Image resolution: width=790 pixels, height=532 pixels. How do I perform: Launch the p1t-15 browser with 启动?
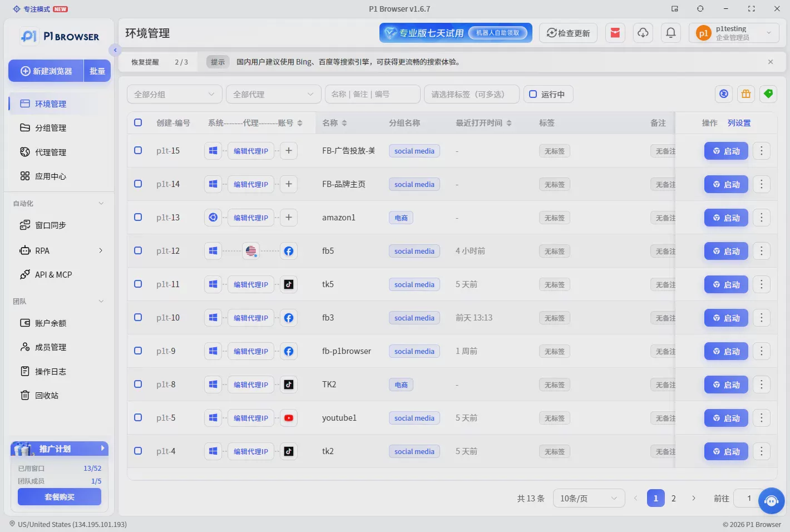click(726, 151)
